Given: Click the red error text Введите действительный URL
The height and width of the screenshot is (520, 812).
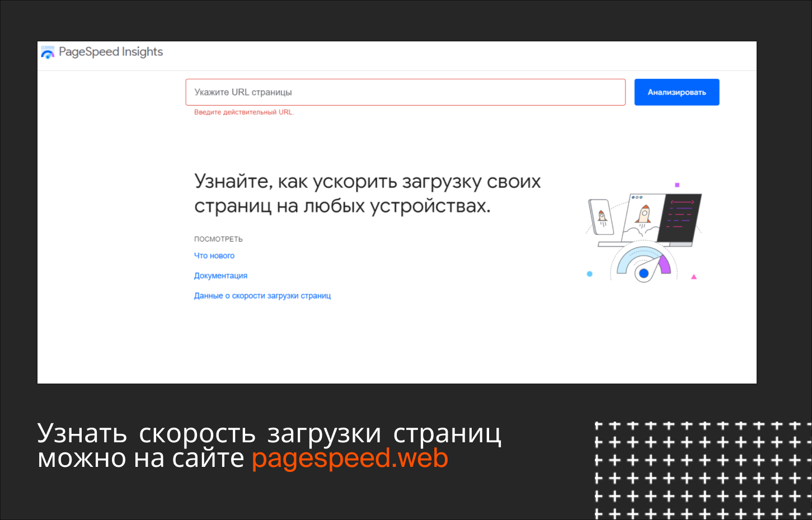Looking at the screenshot, I should [x=244, y=112].
